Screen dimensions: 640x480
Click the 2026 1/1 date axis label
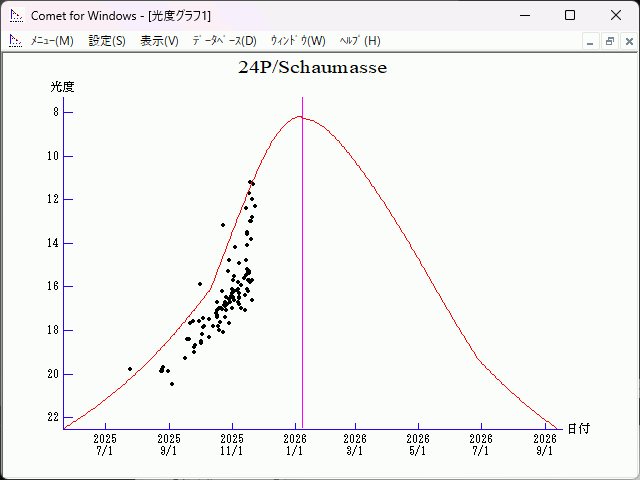pos(295,444)
